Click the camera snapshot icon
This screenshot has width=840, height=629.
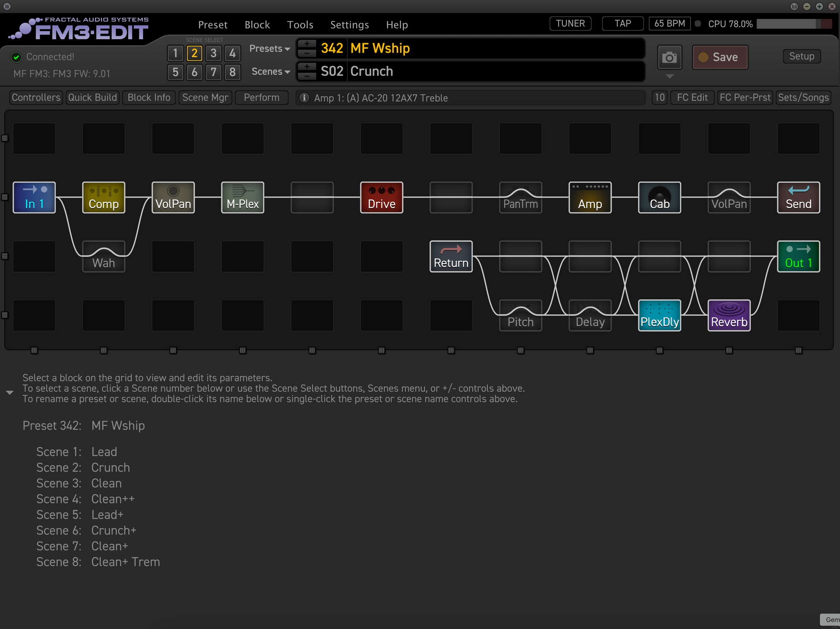669,57
